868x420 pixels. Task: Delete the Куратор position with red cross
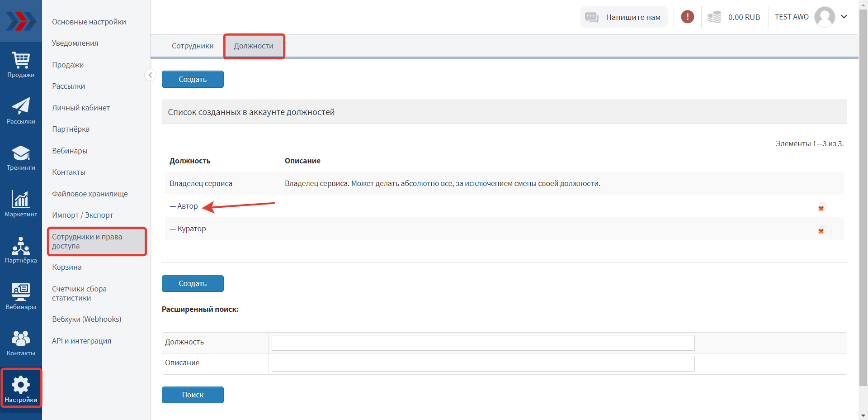821,230
